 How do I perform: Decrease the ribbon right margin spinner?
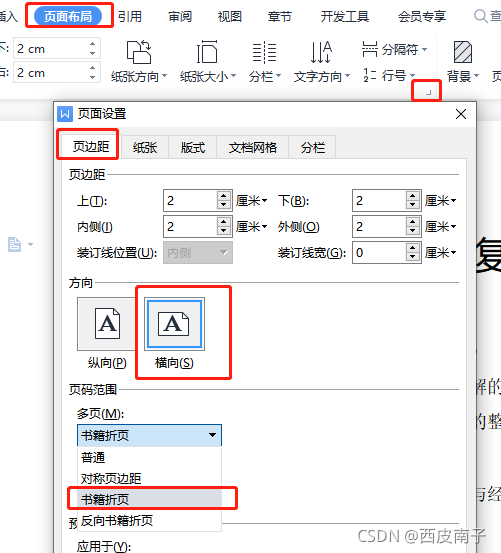[93, 77]
